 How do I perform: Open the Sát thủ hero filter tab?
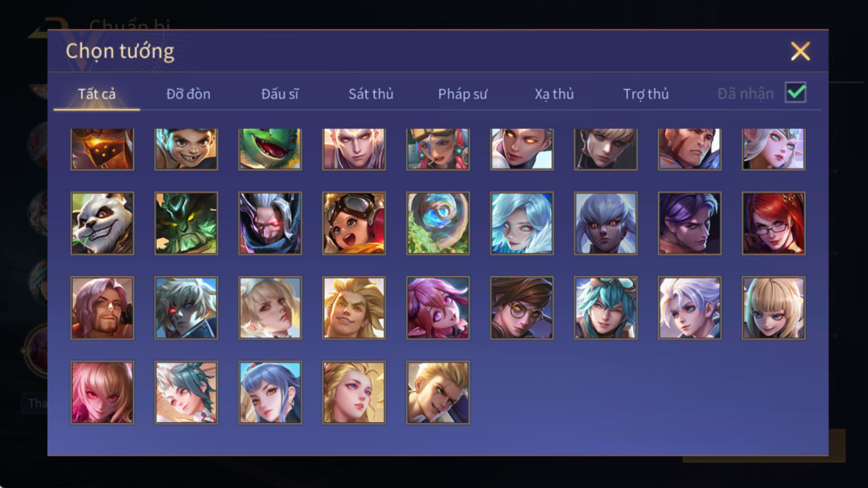click(x=371, y=94)
